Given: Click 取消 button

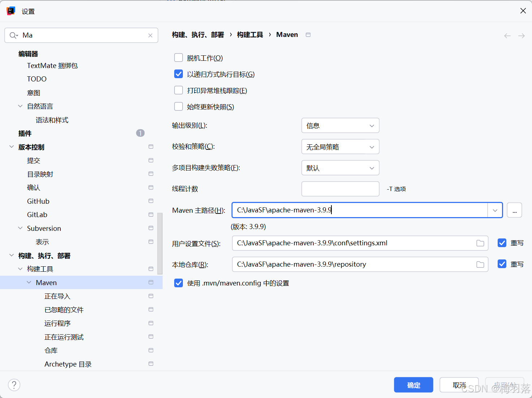Looking at the screenshot, I should click(x=459, y=385).
